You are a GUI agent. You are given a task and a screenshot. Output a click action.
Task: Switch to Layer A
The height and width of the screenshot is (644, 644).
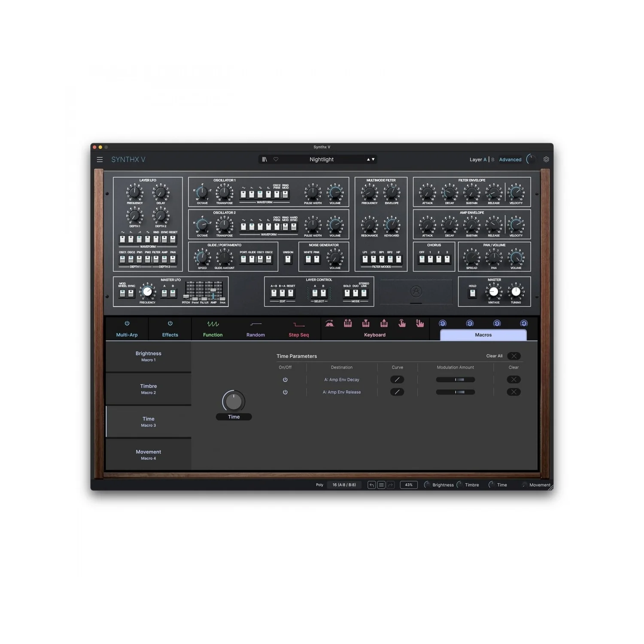[485, 159]
